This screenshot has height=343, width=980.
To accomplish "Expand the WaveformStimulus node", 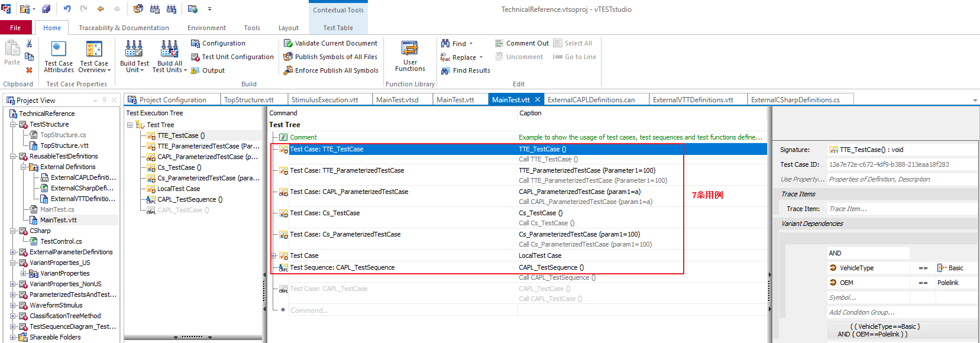I will (12, 305).
